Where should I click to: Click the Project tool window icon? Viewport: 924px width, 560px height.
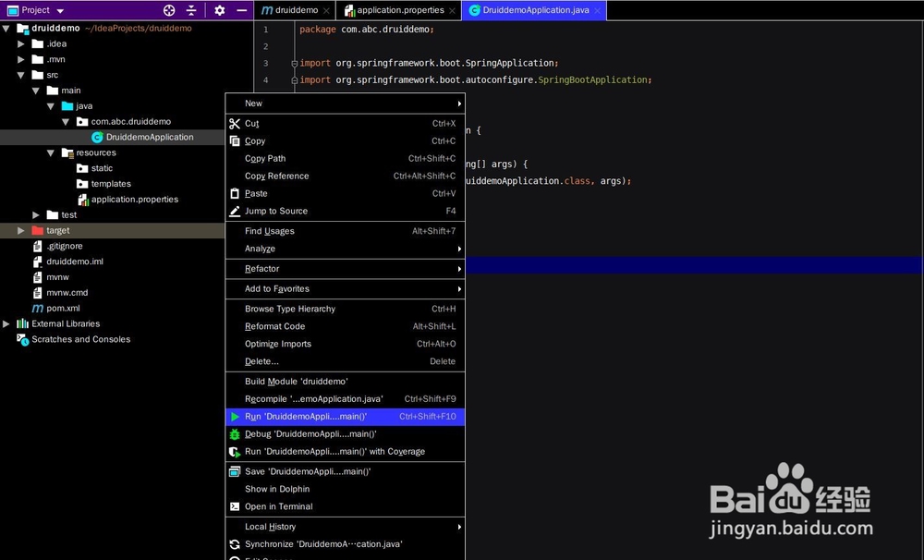[x=12, y=10]
